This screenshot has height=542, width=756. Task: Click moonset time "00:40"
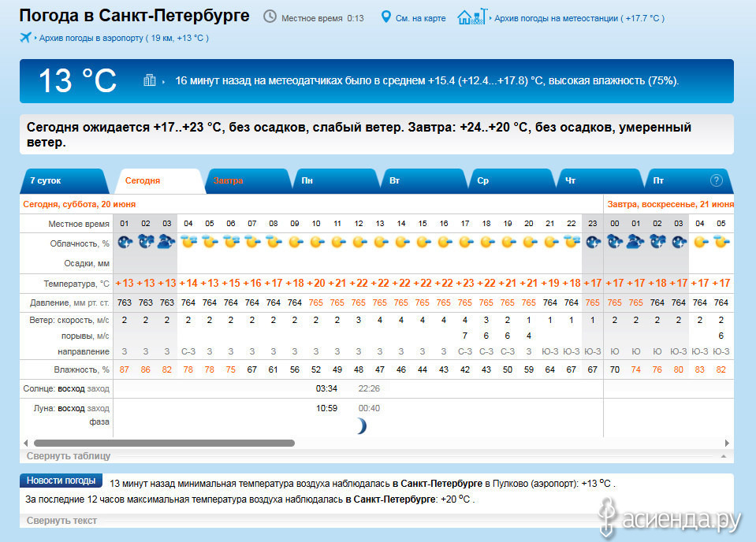click(369, 408)
